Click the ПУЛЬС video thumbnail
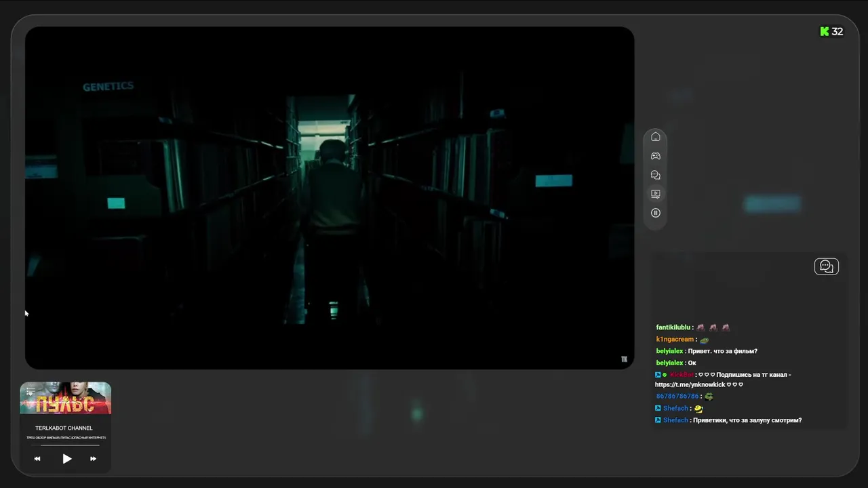This screenshot has width=868, height=488. tap(65, 398)
